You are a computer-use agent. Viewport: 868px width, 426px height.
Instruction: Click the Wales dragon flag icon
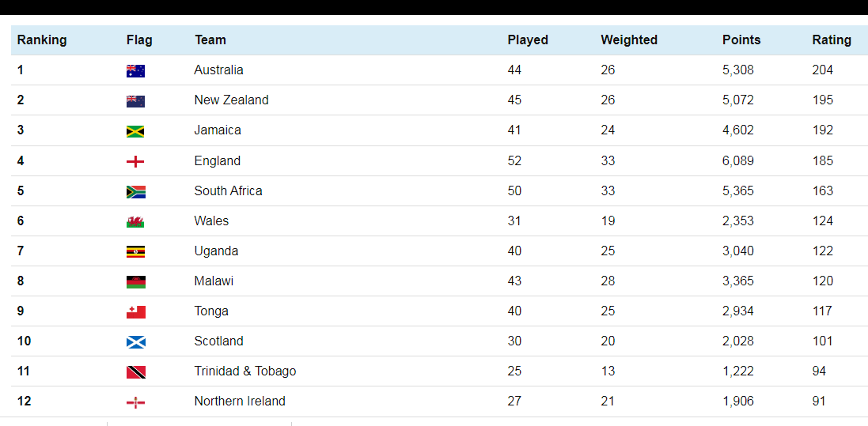[x=135, y=221]
